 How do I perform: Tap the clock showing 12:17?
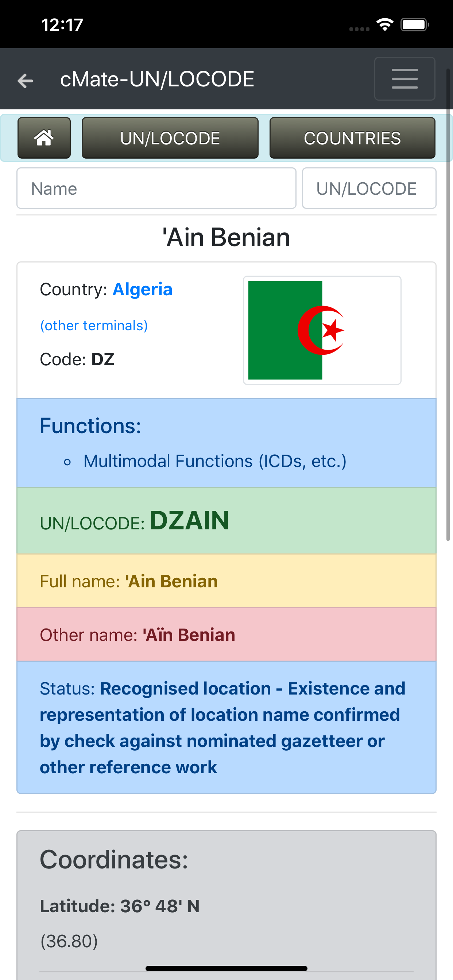tap(61, 25)
